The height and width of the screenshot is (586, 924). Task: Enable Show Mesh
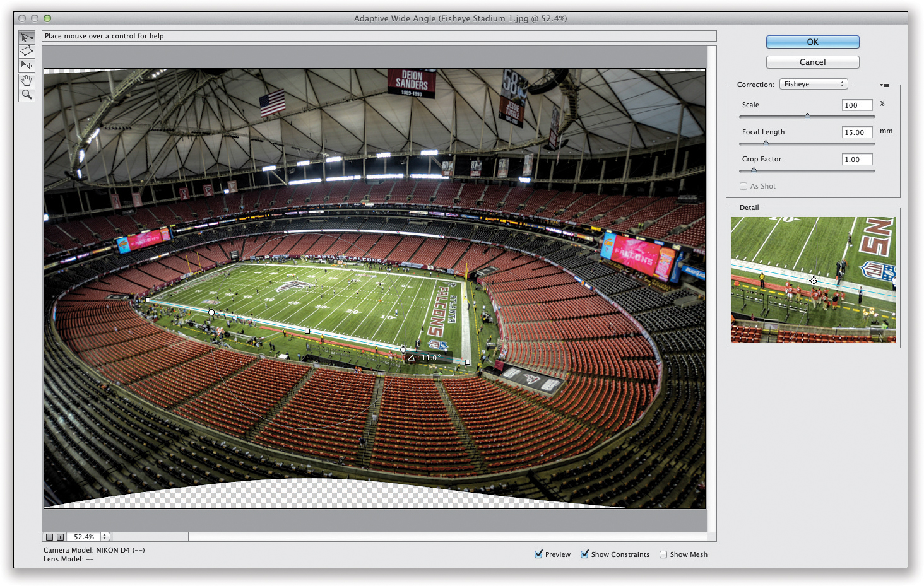coord(663,554)
